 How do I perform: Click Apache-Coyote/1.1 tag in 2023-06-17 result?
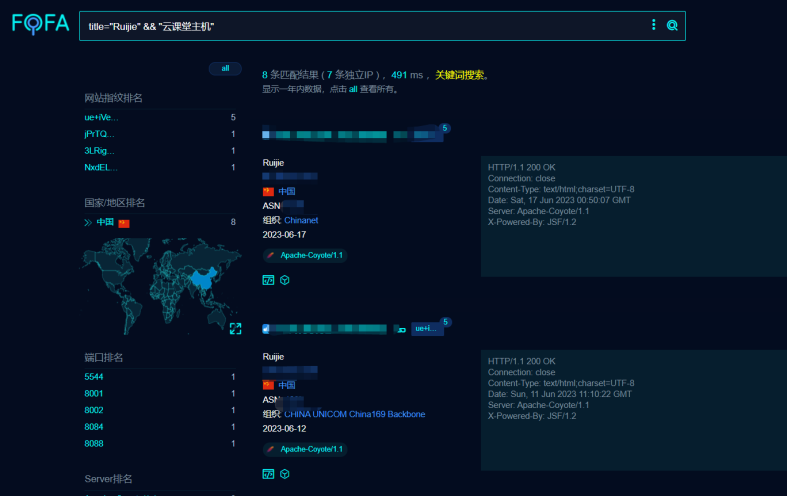point(305,256)
